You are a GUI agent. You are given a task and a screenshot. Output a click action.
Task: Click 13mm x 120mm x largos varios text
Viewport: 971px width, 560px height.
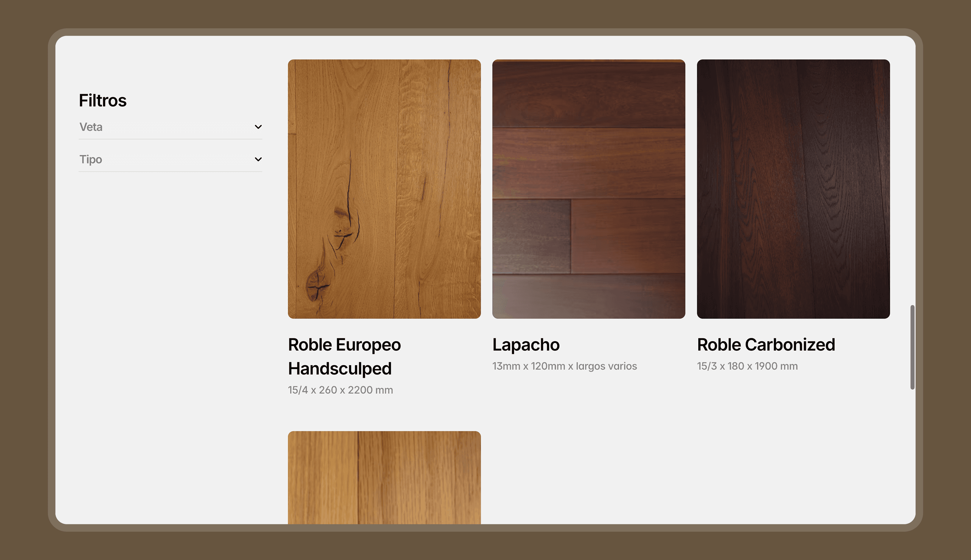(564, 366)
